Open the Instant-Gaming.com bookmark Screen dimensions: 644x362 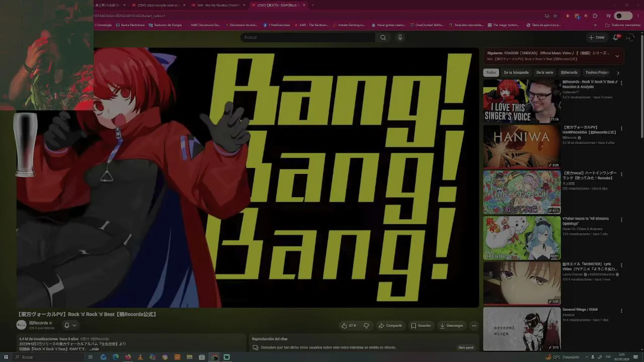349,25
